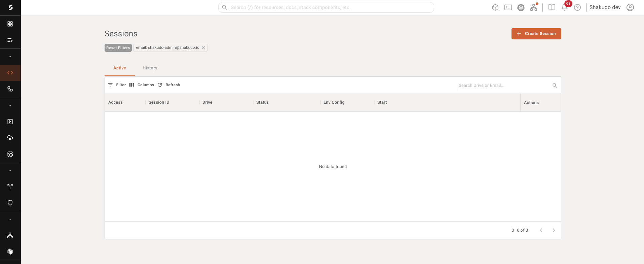Switch to the Active tab
644x264 pixels.
(120, 68)
